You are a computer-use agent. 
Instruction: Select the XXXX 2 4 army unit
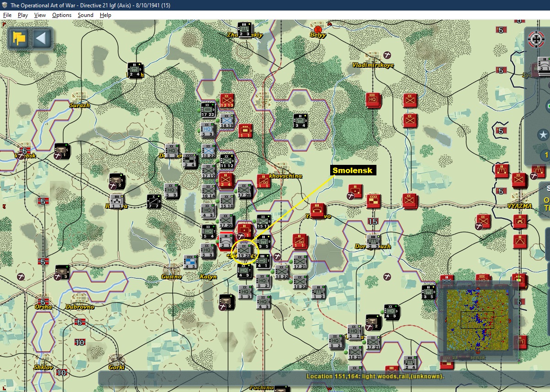click(189, 160)
